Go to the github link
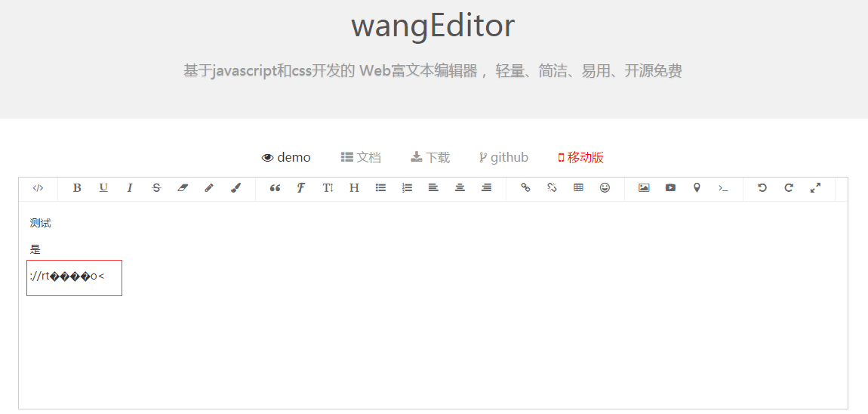The image size is (868, 414). click(x=503, y=157)
